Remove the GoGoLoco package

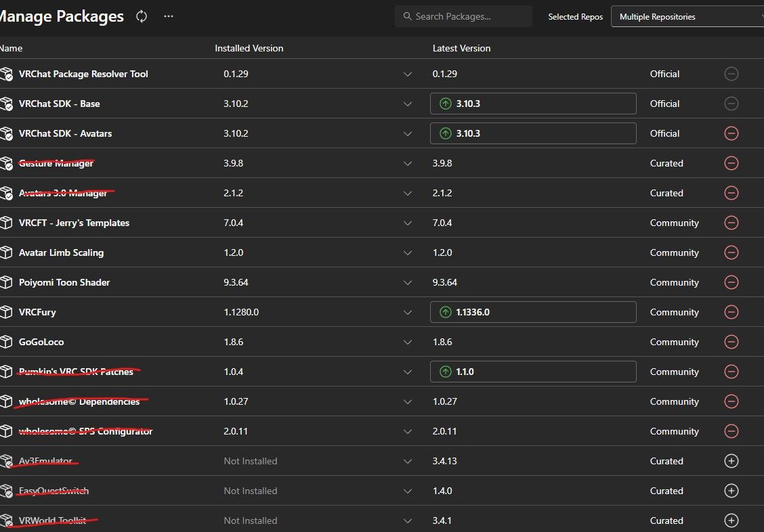(731, 342)
